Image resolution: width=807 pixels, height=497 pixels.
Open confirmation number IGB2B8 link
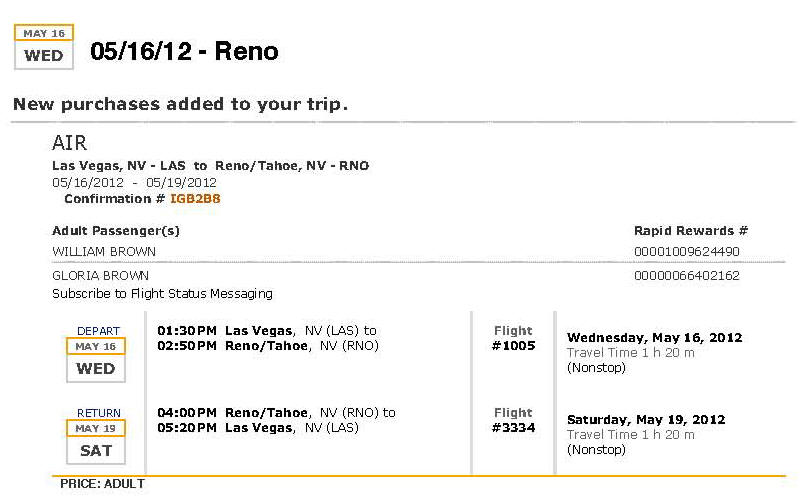pyautogui.click(x=195, y=199)
